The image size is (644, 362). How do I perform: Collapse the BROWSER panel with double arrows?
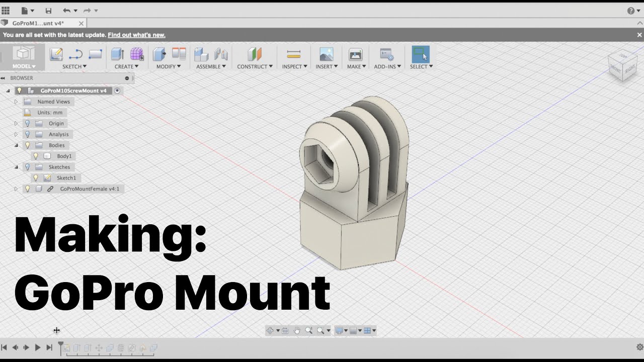[3, 78]
